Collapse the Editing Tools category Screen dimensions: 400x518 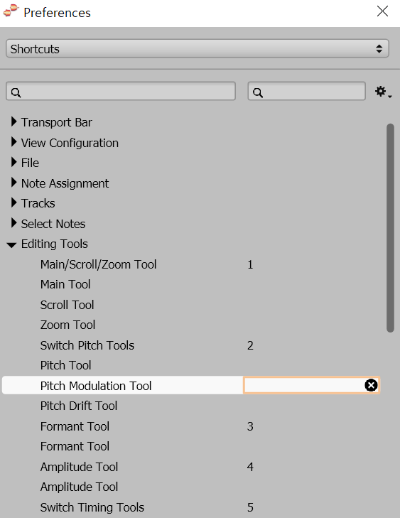(12, 245)
